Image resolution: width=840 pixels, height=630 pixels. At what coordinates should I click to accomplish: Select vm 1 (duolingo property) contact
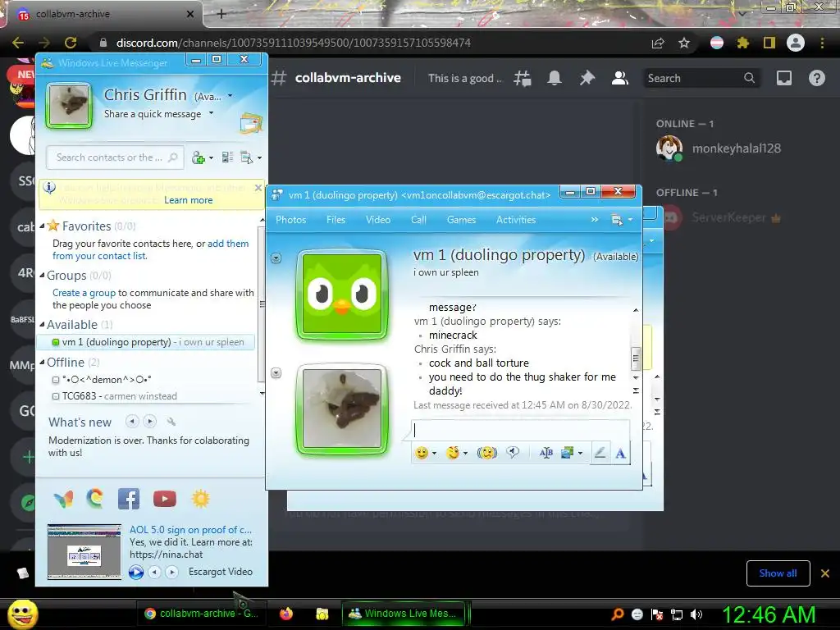point(146,342)
